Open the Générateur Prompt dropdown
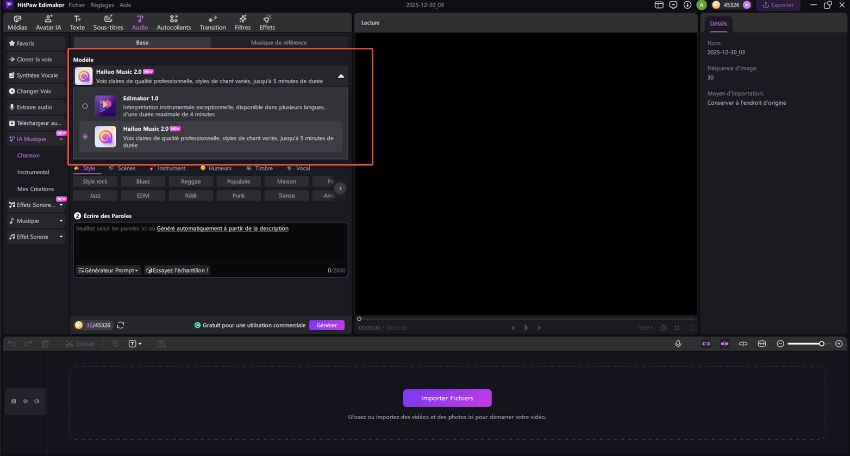 [109, 270]
